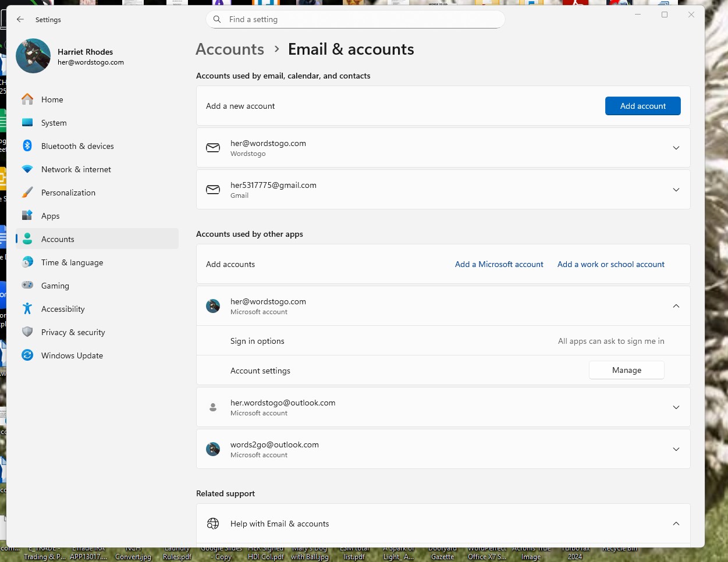Click the System monitor icon

click(27, 123)
